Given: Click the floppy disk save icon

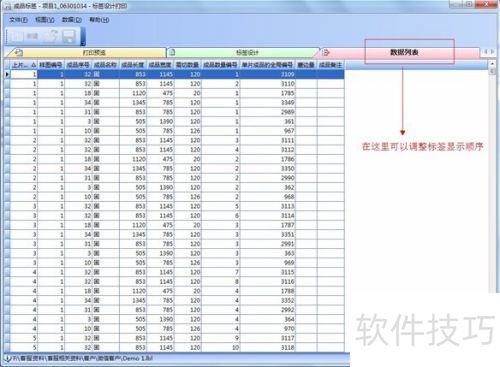Looking at the screenshot, I should pyautogui.click(x=69, y=36).
